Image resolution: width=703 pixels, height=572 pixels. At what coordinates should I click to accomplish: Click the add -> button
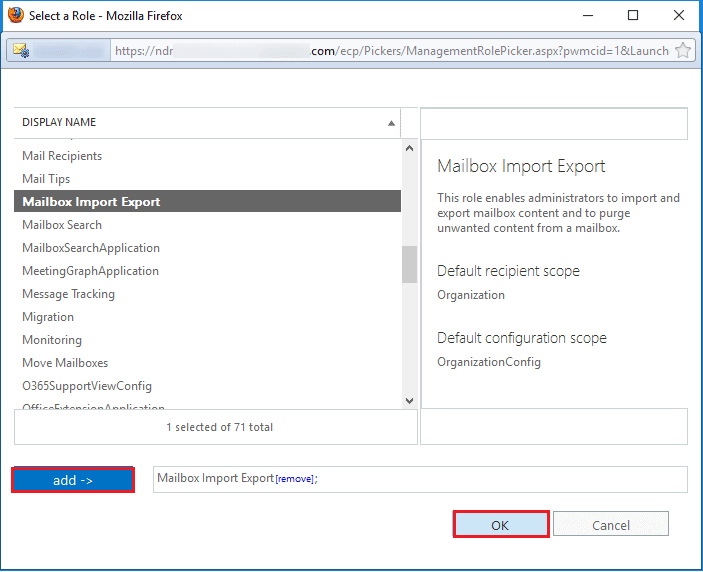(x=73, y=480)
